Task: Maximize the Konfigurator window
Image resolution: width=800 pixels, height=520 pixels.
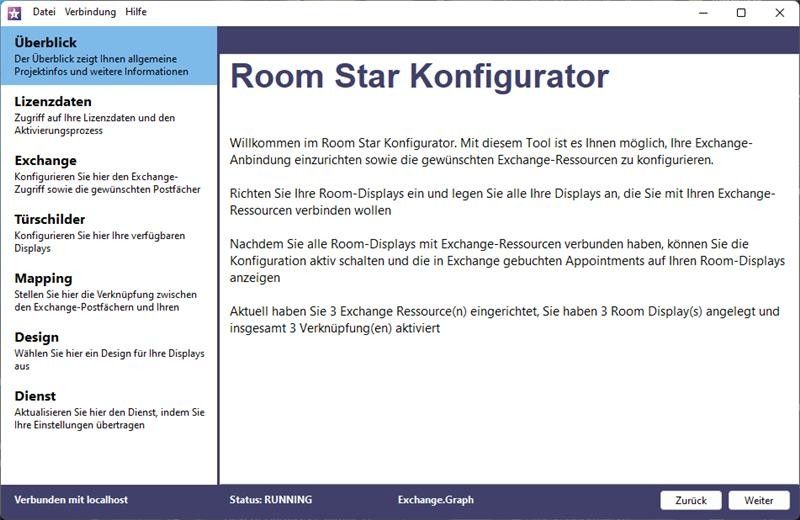Action: tap(741, 13)
